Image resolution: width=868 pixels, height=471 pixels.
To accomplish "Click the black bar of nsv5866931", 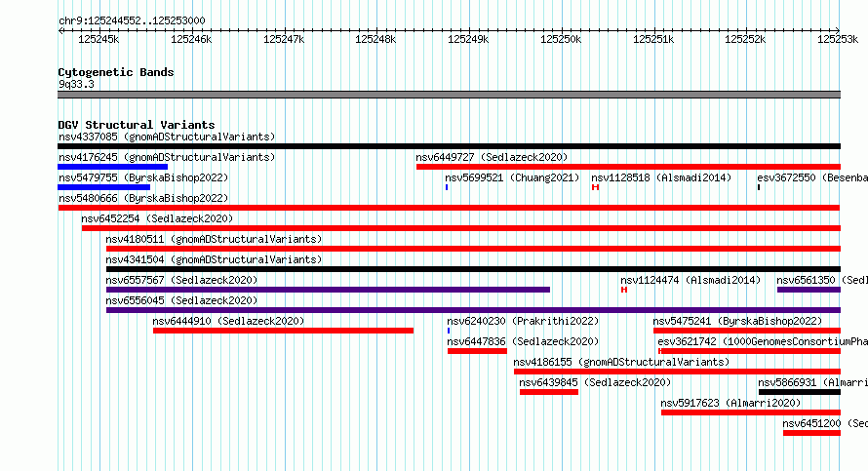I will click(x=800, y=392).
